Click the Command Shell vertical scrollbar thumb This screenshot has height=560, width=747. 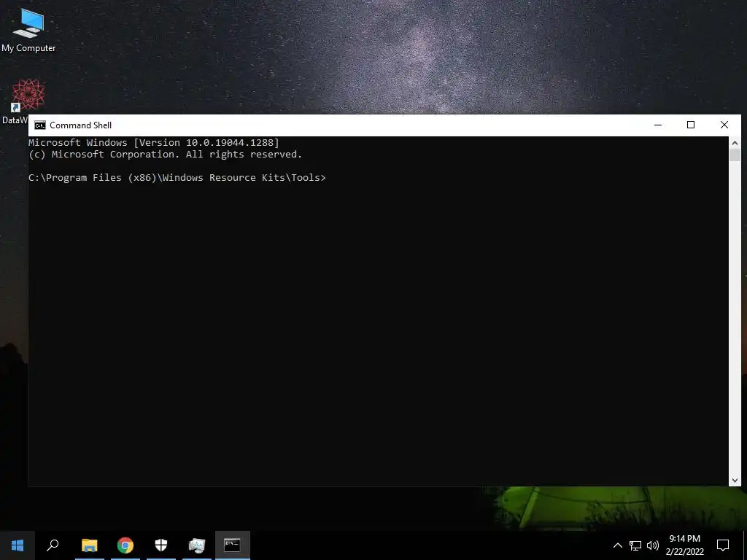point(735,155)
